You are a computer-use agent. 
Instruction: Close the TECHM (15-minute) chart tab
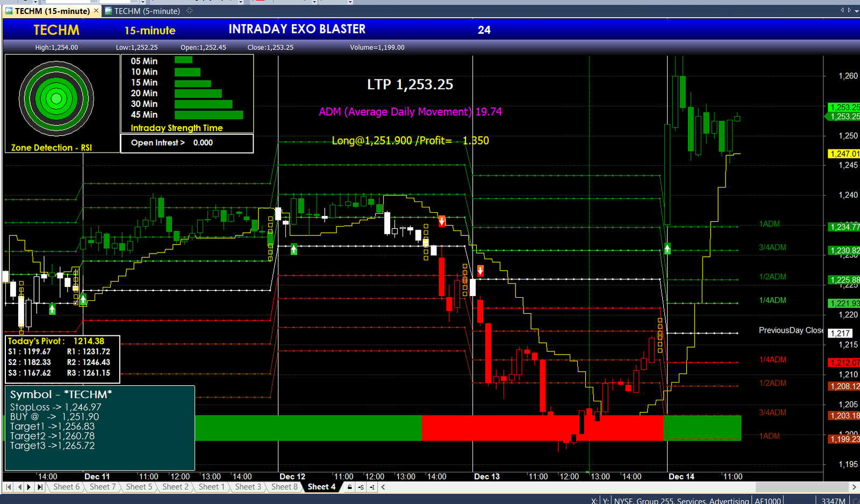(96, 11)
